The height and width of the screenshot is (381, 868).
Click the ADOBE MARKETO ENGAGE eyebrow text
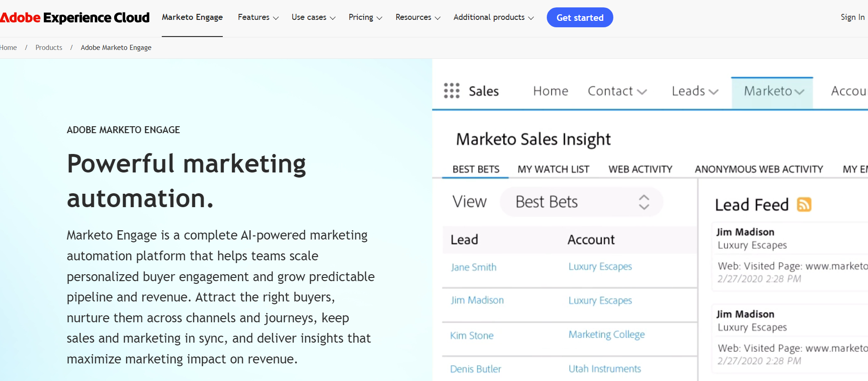click(x=123, y=130)
